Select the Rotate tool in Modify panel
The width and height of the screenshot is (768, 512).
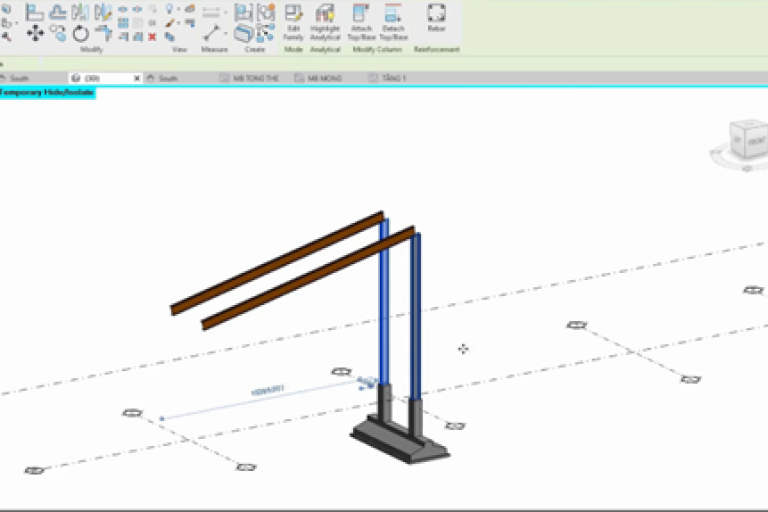coord(81,34)
